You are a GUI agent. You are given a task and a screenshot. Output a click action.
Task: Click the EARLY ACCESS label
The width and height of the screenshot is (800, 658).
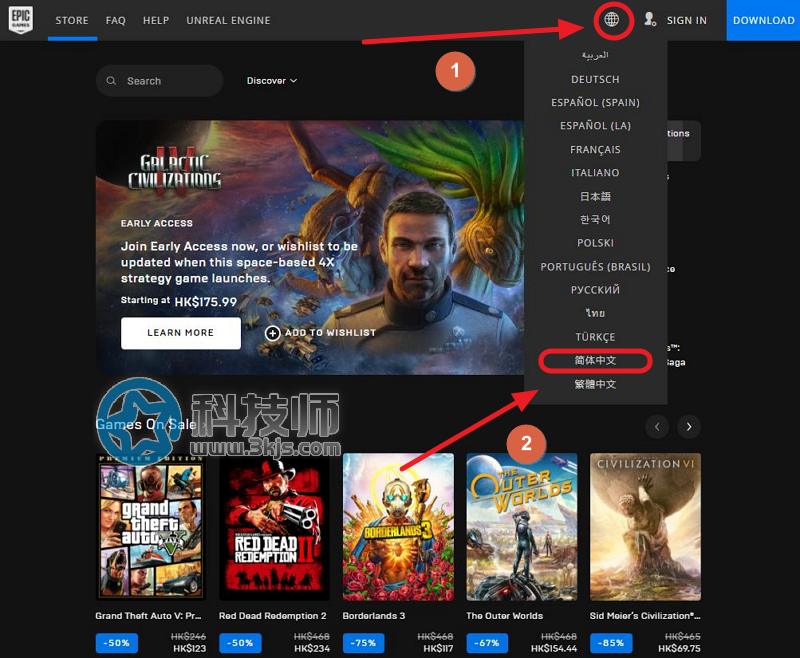(157, 223)
